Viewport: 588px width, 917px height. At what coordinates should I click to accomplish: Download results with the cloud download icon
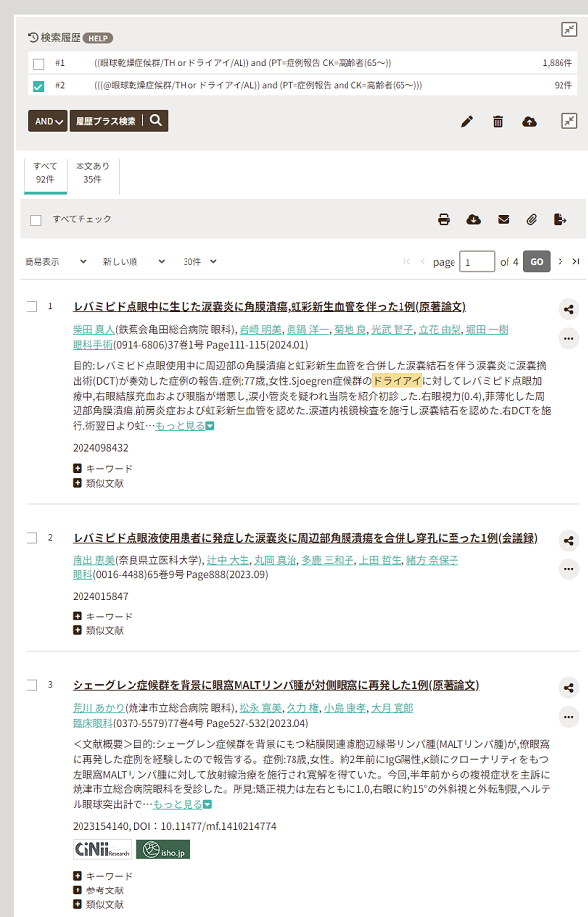473,219
